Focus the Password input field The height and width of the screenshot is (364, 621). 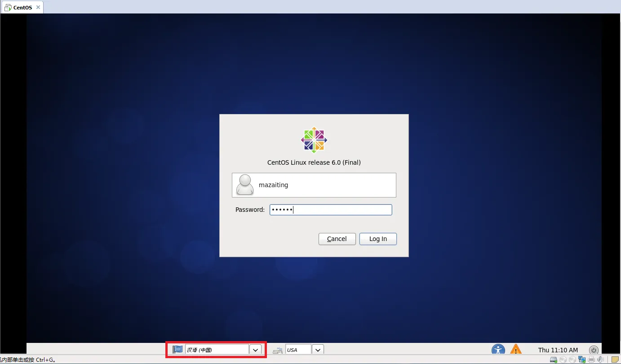click(331, 210)
